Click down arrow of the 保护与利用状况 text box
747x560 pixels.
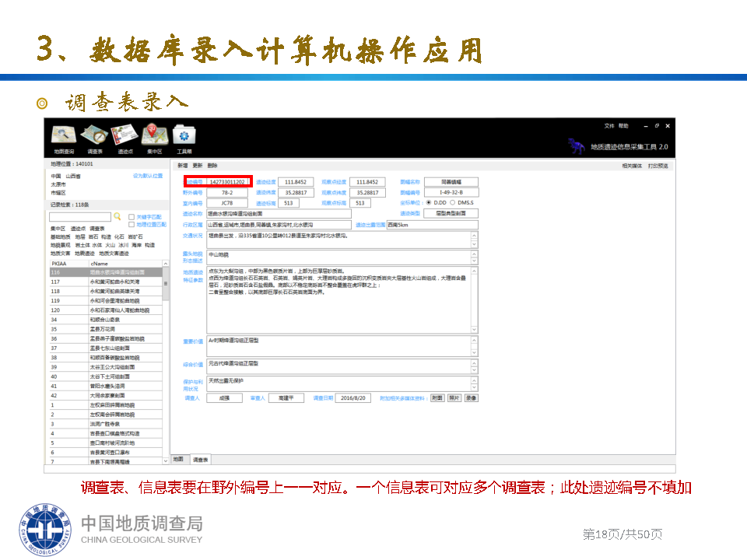pyautogui.click(x=474, y=387)
